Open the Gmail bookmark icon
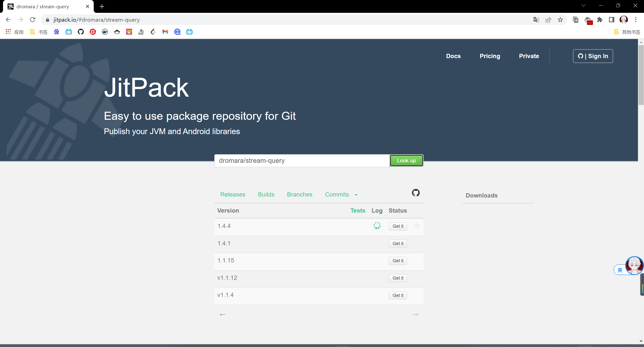 pos(165,32)
